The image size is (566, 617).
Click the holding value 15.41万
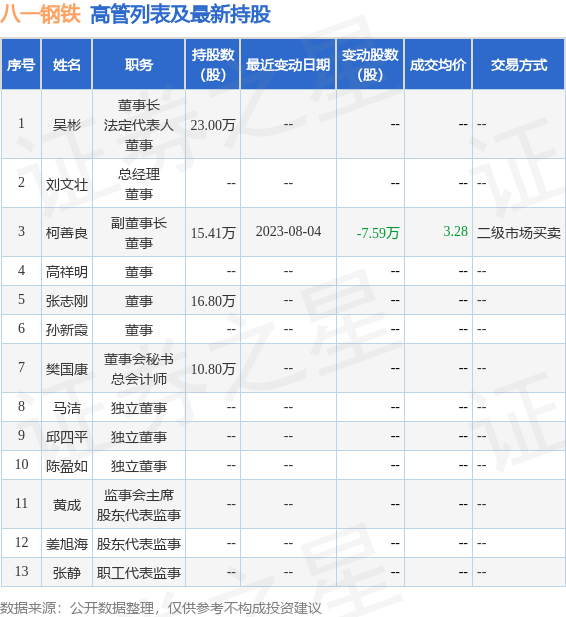click(x=213, y=233)
